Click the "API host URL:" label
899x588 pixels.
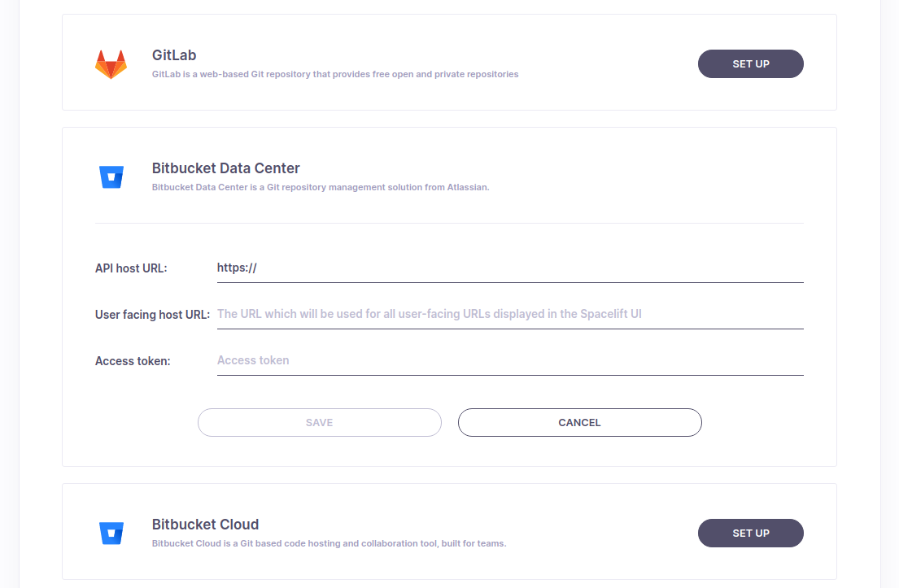click(x=131, y=268)
